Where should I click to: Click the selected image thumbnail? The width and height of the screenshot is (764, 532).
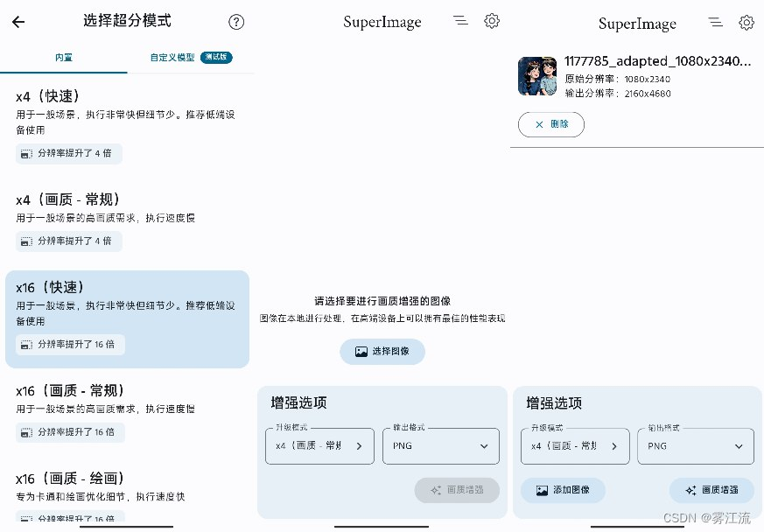click(537, 76)
